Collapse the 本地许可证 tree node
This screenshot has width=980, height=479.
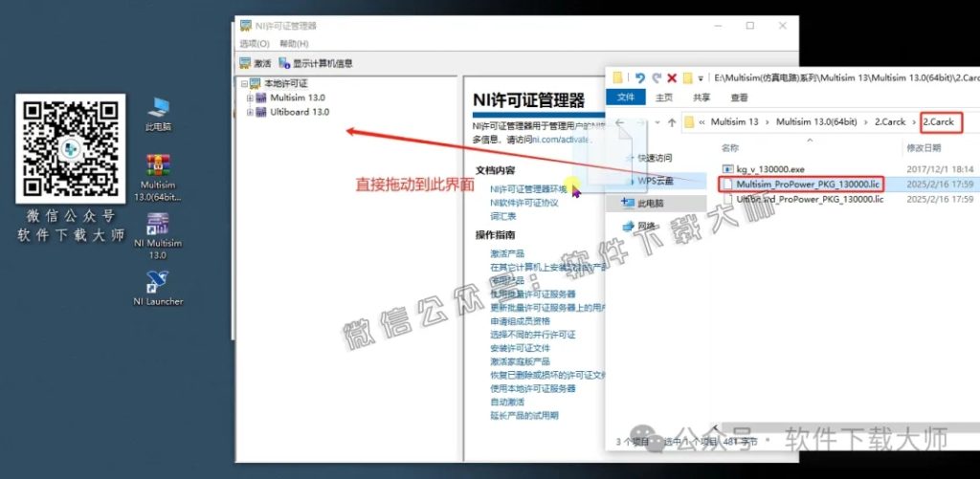244,84
